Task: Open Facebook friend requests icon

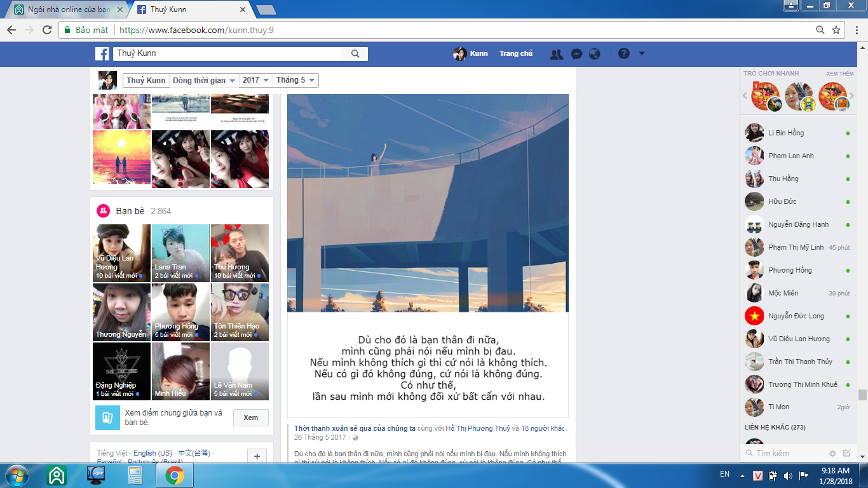Action: (x=557, y=54)
